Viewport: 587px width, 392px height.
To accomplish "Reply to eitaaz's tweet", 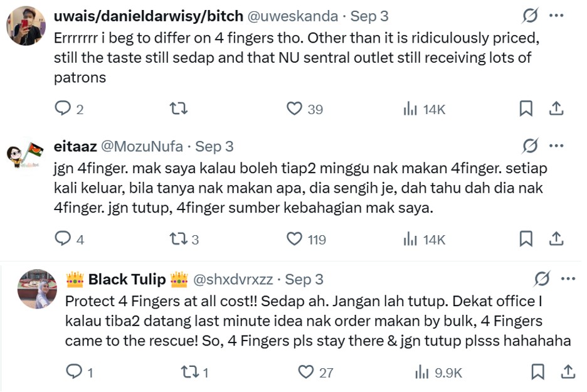I will [x=63, y=239].
